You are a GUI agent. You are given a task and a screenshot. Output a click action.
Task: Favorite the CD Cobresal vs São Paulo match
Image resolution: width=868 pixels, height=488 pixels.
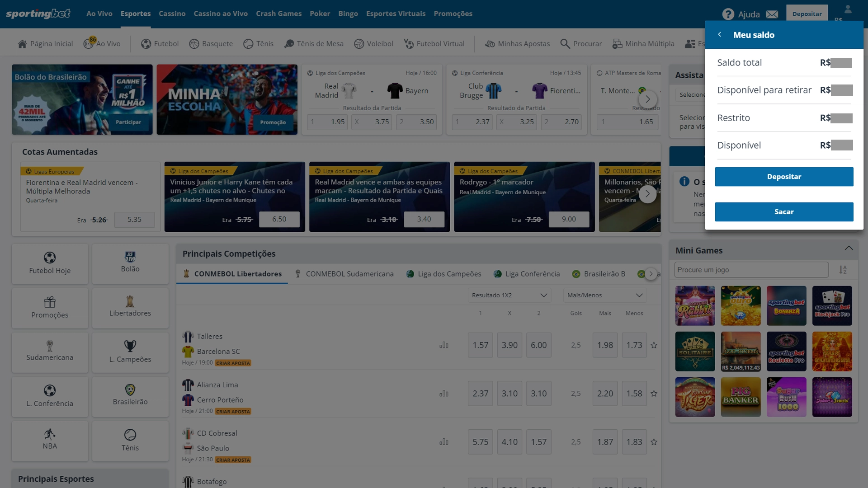tap(654, 442)
